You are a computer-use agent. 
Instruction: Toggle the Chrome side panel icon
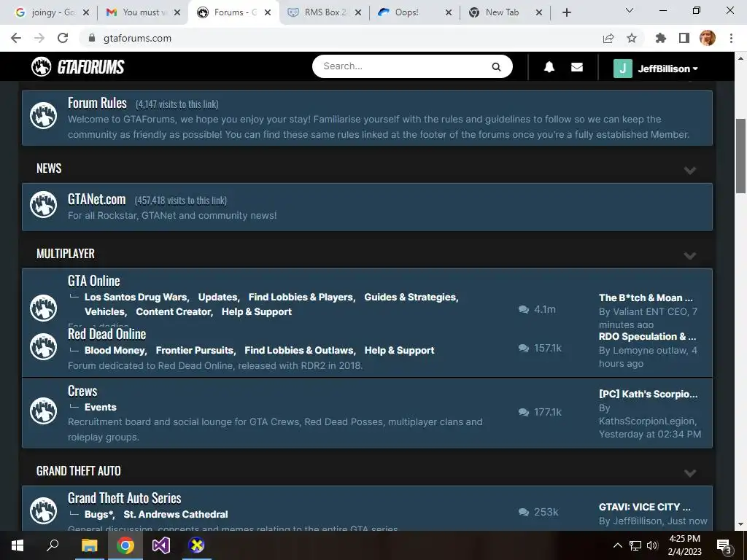684,38
